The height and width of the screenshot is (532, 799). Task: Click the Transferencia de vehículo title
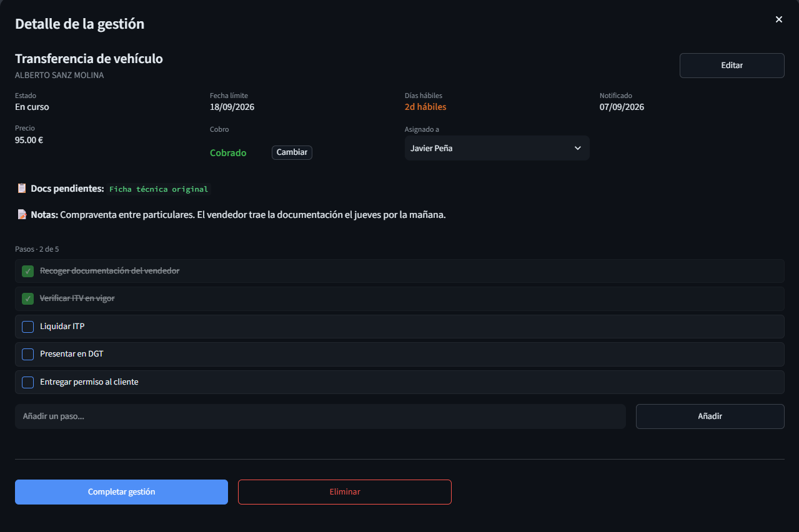pyautogui.click(x=89, y=59)
